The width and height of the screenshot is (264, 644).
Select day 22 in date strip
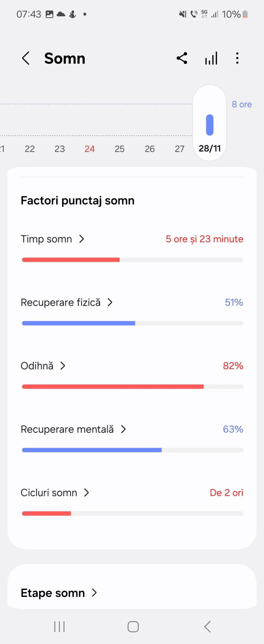click(30, 149)
